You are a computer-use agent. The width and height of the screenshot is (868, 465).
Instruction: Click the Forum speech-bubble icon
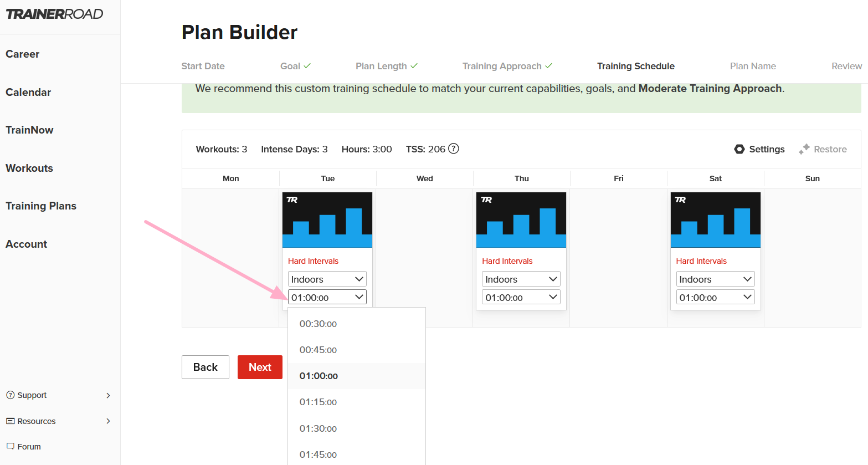(x=10, y=446)
